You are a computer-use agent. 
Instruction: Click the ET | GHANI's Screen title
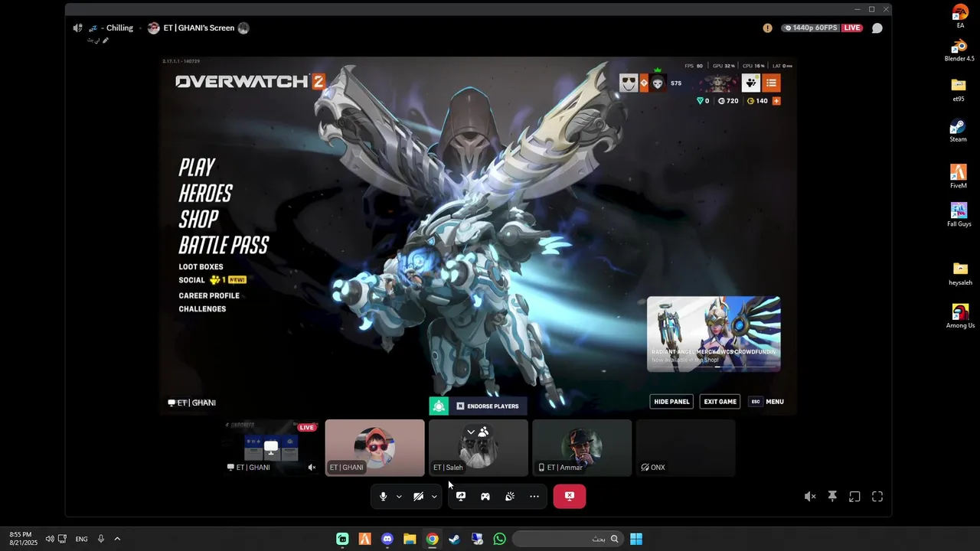click(198, 28)
